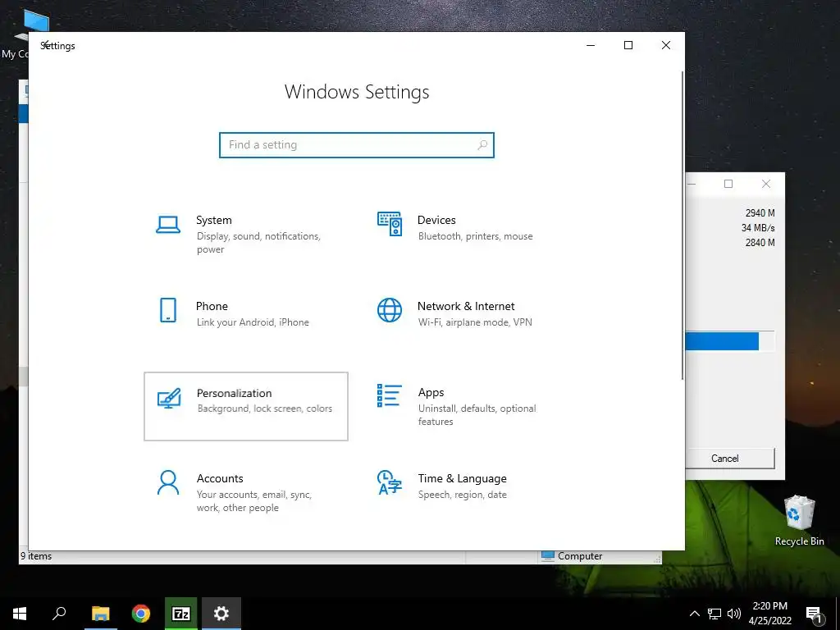Image resolution: width=840 pixels, height=630 pixels.
Task: Open the Devices settings category
Action: coord(467,234)
